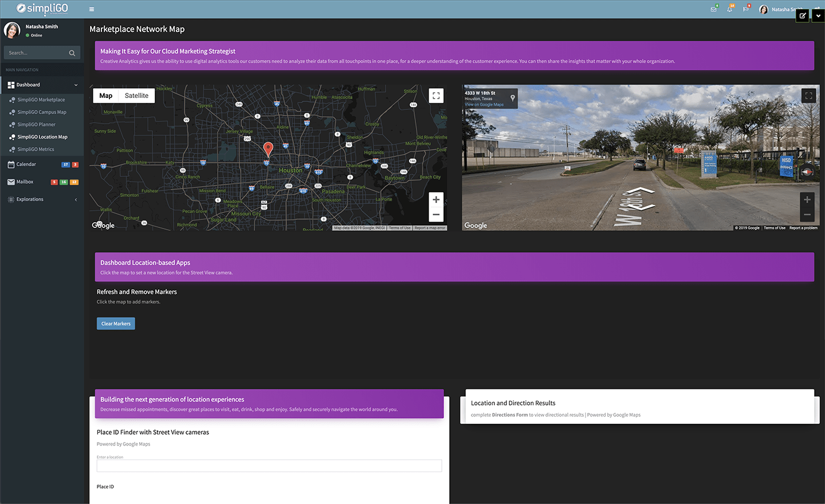Click the red location marker on map
The width and height of the screenshot is (825, 504).
point(268,149)
